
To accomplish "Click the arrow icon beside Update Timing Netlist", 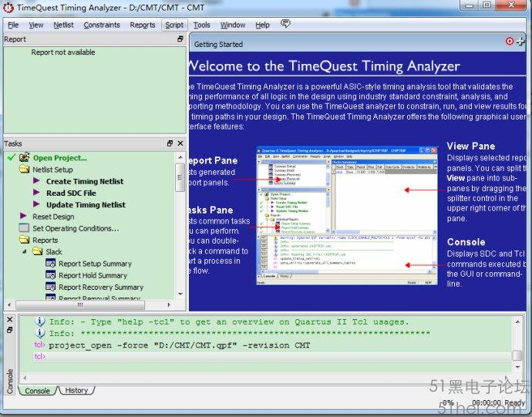I will 36,204.
